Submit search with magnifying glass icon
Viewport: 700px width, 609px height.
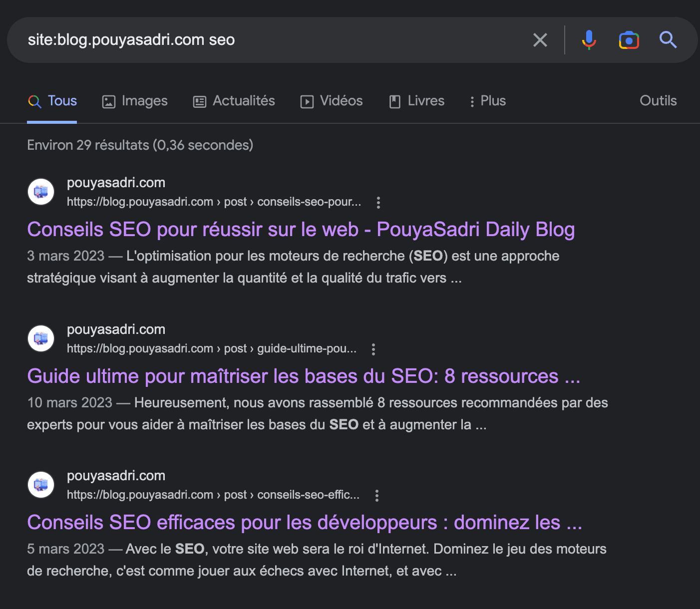(668, 39)
